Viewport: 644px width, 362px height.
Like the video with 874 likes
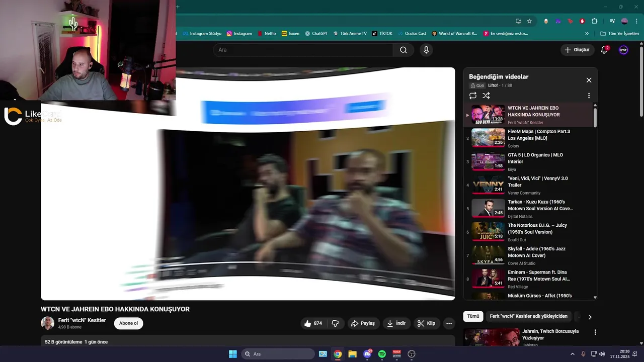point(314,323)
